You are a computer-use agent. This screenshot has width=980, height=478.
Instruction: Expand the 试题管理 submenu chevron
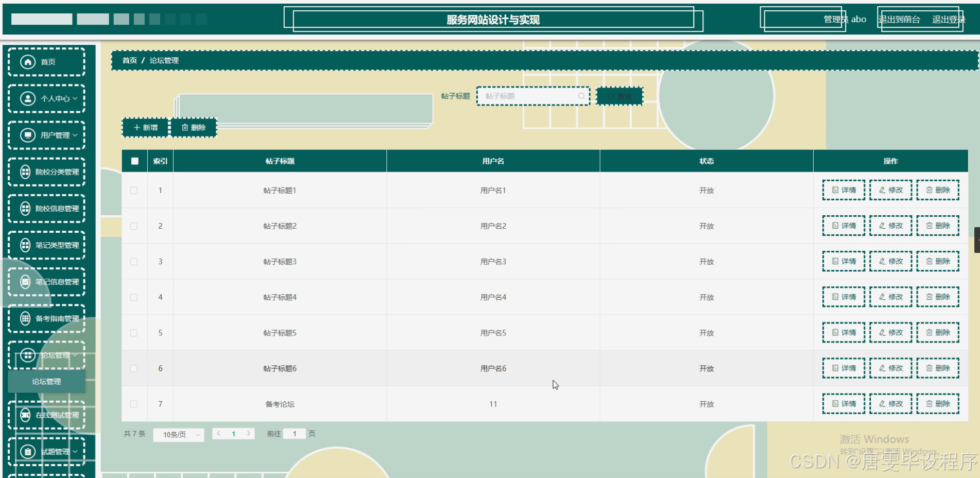click(x=75, y=452)
